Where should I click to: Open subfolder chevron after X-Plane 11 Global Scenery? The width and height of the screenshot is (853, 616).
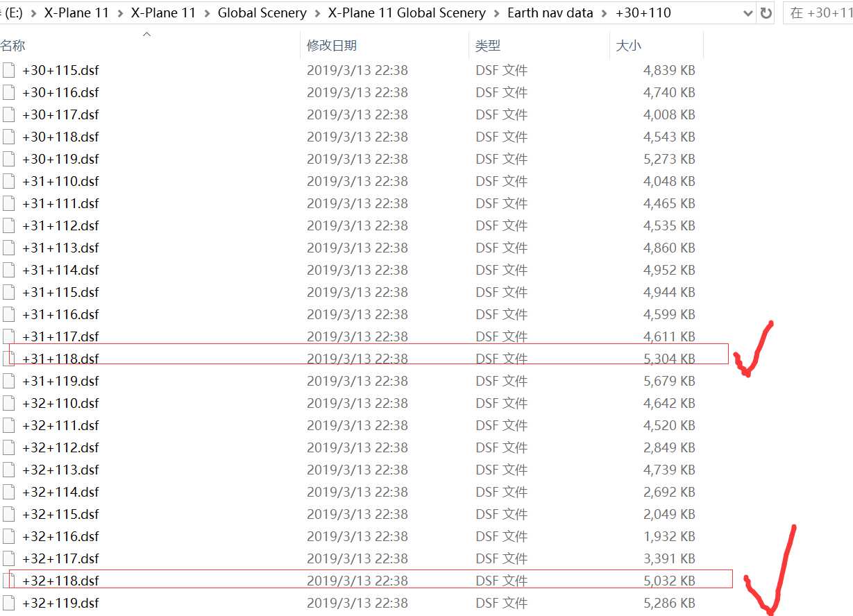pos(496,13)
